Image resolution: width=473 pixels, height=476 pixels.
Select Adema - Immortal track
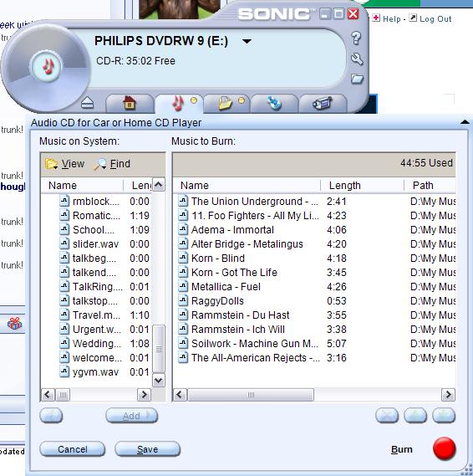click(314, 230)
